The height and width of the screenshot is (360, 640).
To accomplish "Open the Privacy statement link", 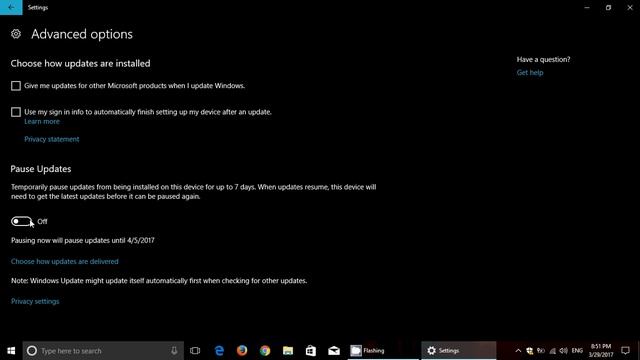I will point(51,139).
